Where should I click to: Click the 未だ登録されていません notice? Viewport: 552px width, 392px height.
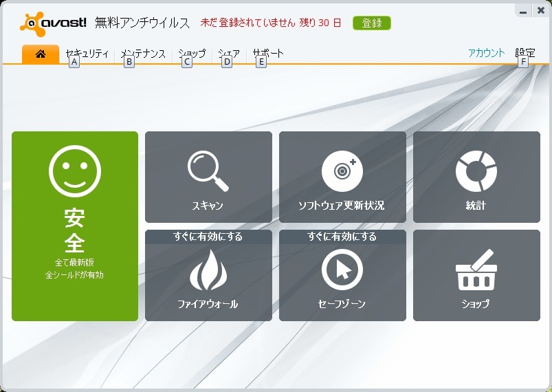click(248, 23)
